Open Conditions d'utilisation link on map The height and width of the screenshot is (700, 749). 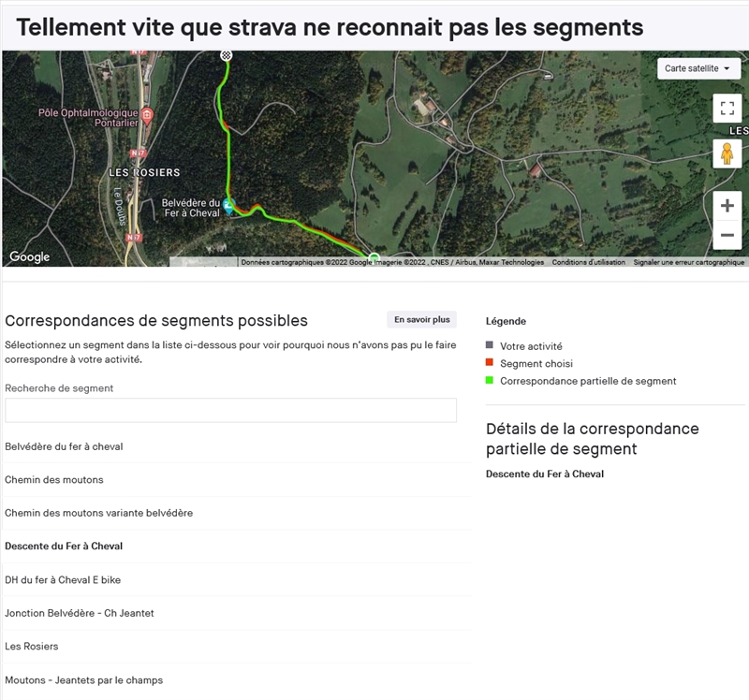tap(589, 262)
